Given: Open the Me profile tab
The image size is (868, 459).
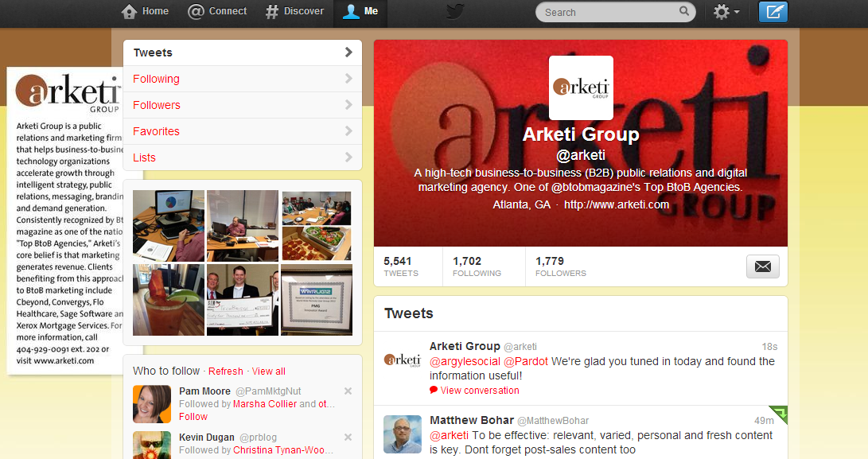Looking at the screenshot, I should [360, 12].
